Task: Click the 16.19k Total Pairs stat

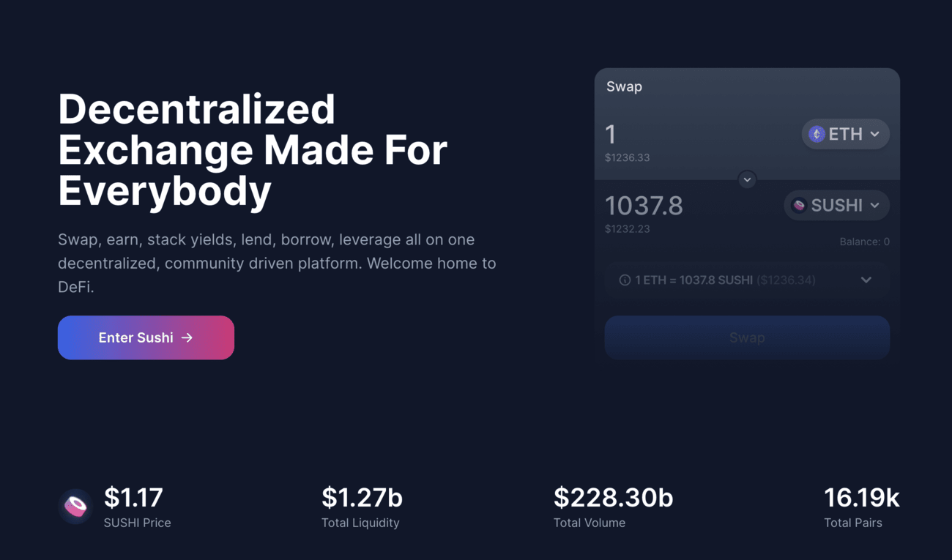Action: point(861,507)
